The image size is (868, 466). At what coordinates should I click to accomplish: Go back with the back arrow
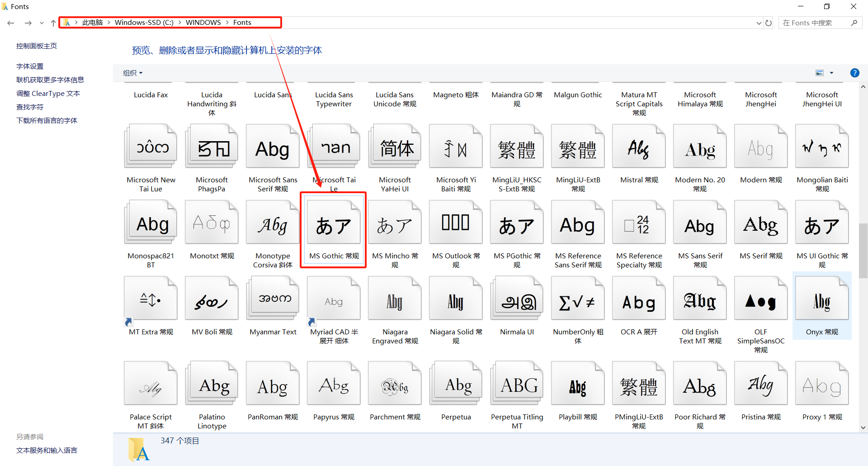pos(11,23)
